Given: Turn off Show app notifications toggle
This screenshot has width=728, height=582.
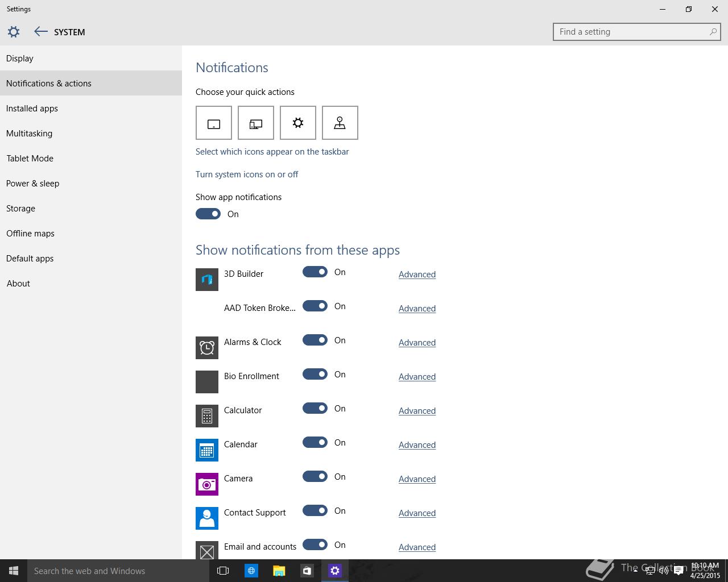Looking at the screenshot, I should point(208,214).
